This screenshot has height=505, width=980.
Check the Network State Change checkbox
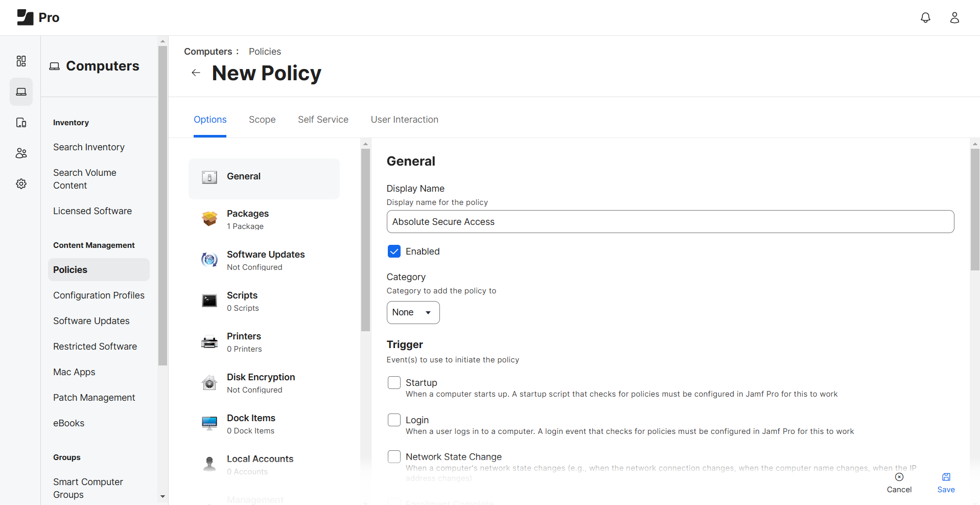394,456
